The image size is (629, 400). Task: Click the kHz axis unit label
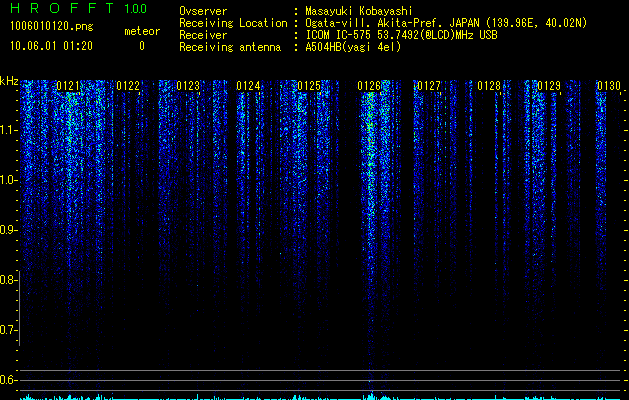pos(9,81)
